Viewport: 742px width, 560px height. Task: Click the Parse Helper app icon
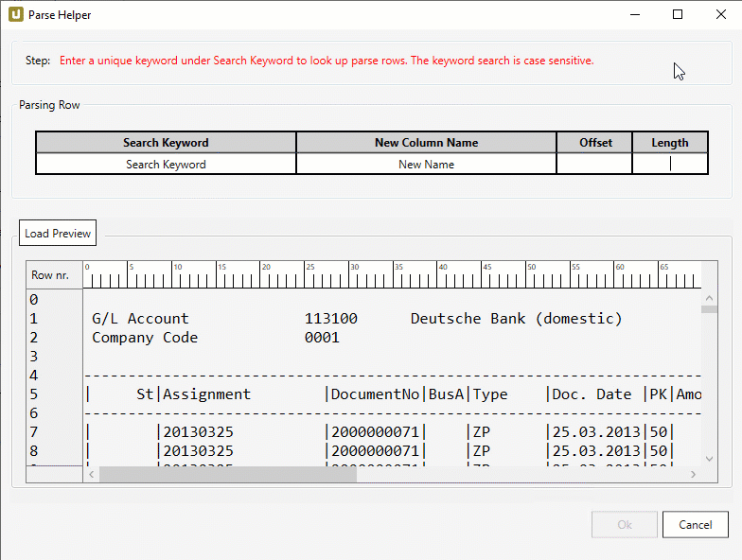click(x=15, y=15)
